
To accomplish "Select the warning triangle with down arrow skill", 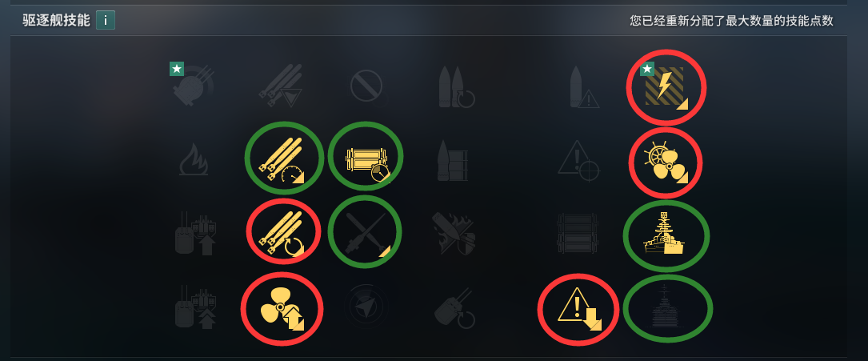I will 579,308.
